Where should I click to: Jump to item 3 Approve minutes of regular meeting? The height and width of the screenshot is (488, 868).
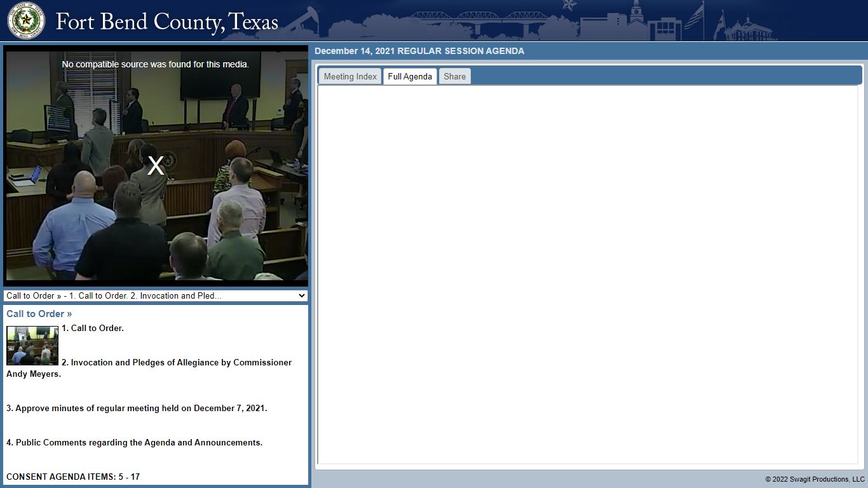(x=137, y=409)
